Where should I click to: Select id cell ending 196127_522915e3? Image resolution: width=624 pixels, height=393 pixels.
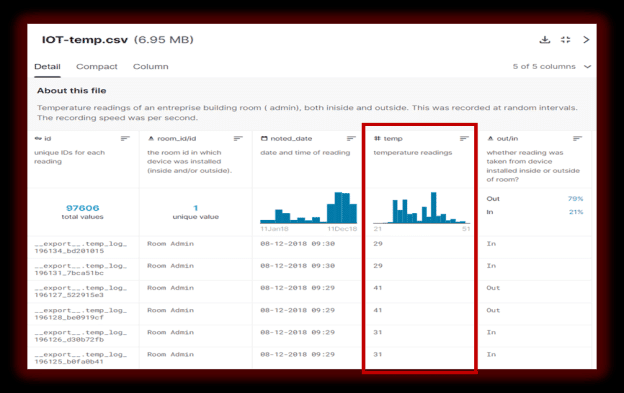click(81, 292)
